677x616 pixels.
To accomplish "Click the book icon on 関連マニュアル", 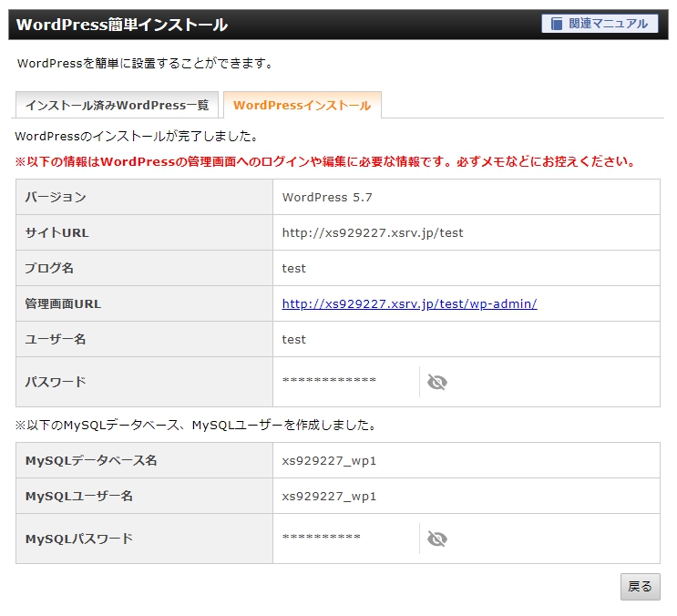I will tap(557, 24).
